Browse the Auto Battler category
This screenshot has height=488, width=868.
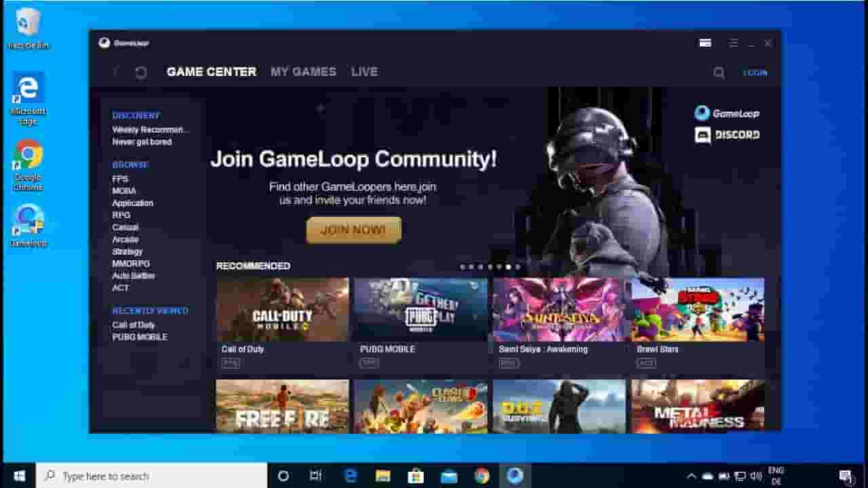point(134,276)
